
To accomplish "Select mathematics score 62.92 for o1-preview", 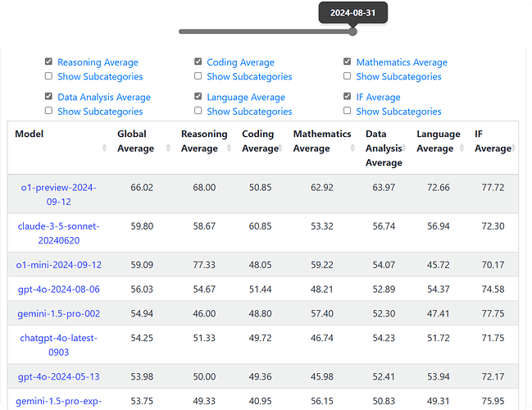I will pyautogui.click(x=322, y=187).
